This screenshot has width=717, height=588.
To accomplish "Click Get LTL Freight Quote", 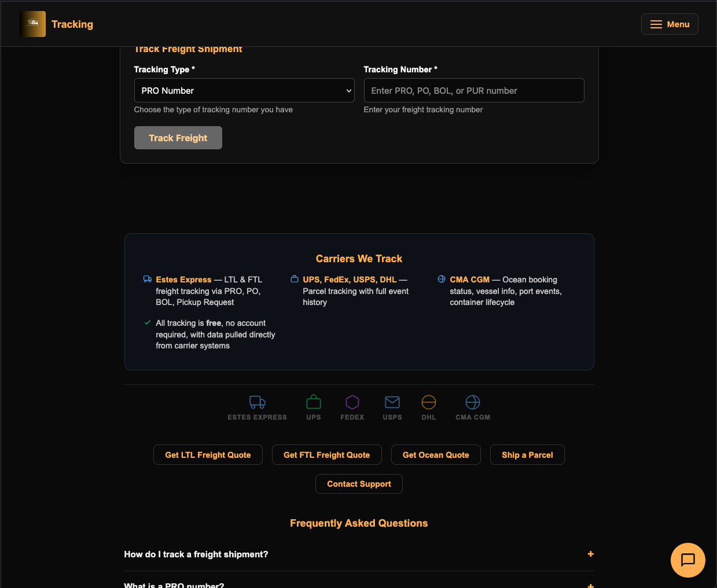I will coord(208,454).
